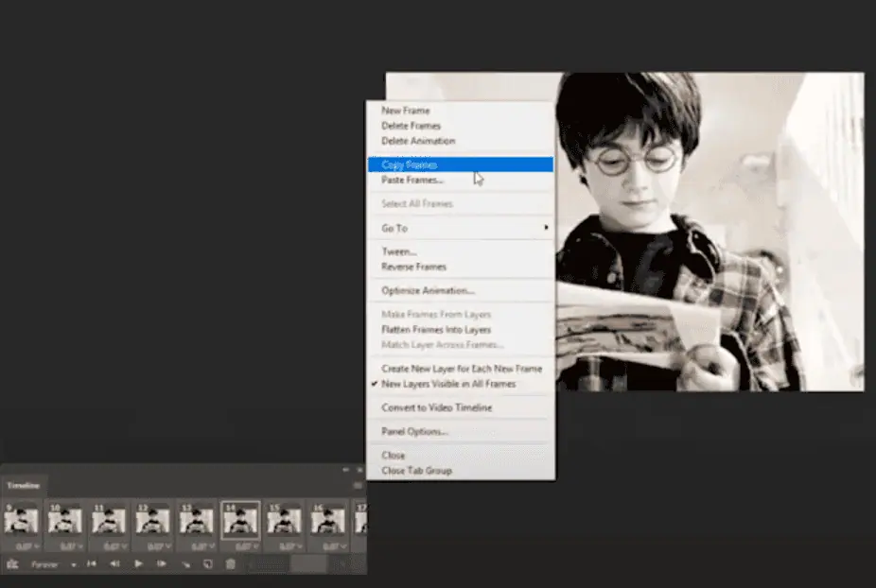876x588 pixels.
Task: Choose Tween... from the menu
Action: (x=461, y=251)
